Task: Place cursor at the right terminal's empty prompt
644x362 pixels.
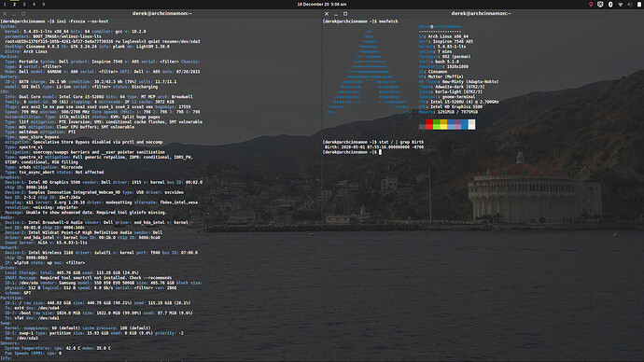Action: [x=380, y=152]
